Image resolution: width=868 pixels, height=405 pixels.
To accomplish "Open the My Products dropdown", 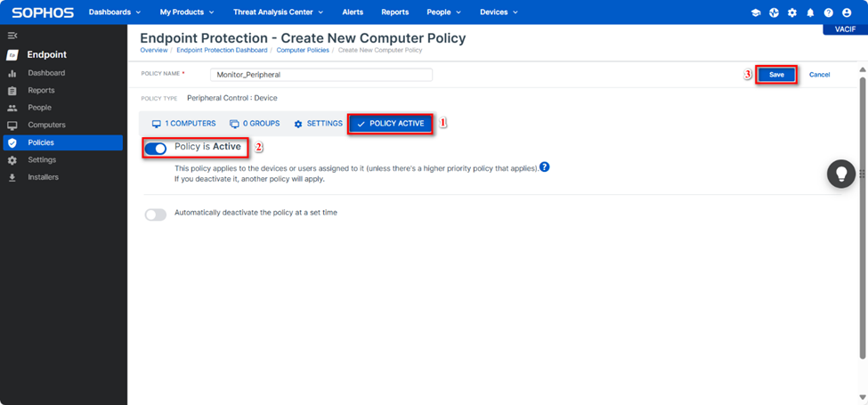I will pos(186,12).
